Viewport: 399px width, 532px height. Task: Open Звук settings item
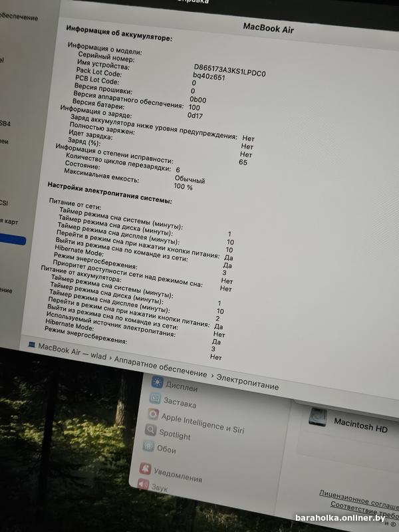click(x=160, y=488)
